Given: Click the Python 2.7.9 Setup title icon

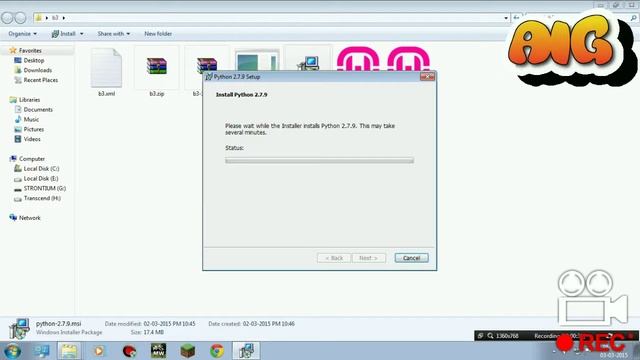Looking at the screenshot, I should click(209, 77).
